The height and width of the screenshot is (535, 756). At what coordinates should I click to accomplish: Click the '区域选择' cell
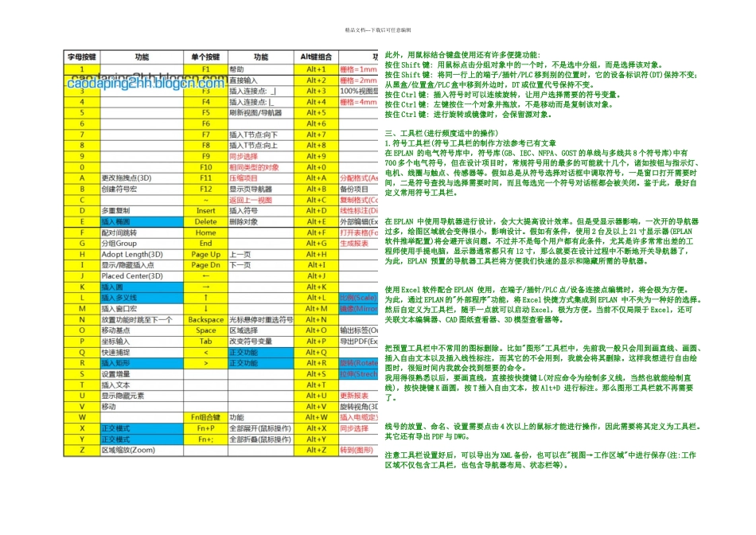pyautogui.click(x=261, y=330)
